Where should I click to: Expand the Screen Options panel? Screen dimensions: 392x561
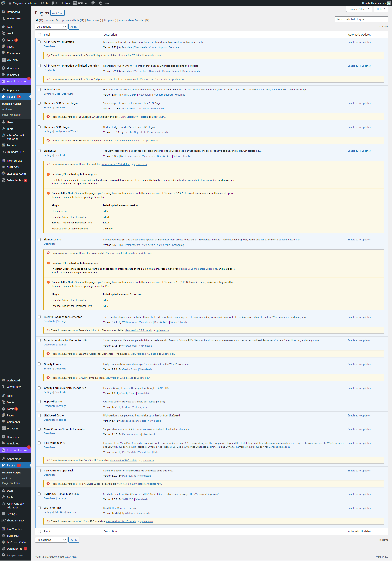coord(359,9)
